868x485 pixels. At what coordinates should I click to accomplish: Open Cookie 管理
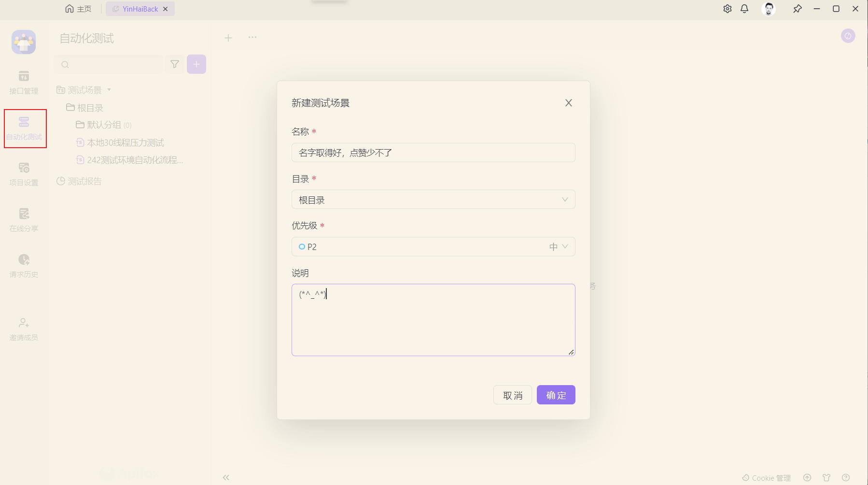pos(767,478)
